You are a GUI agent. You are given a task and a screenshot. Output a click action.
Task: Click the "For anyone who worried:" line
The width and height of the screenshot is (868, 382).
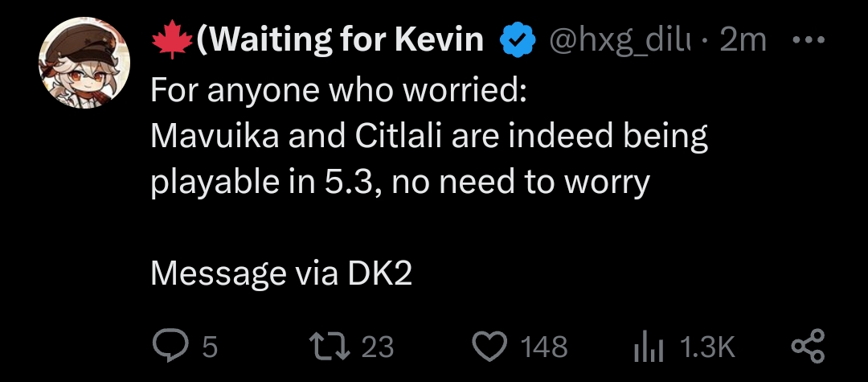tap(338, 91)
